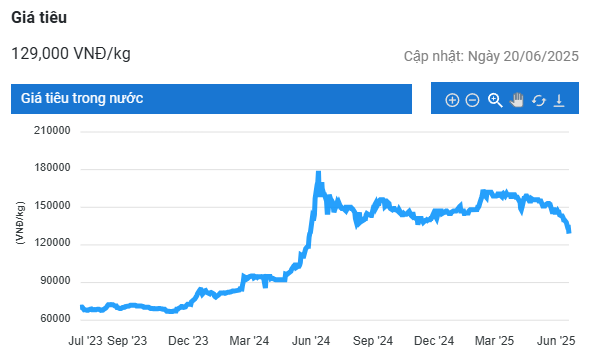591x362 pixels.
Task: Click the zoom out minus icon
Action: 472,100
